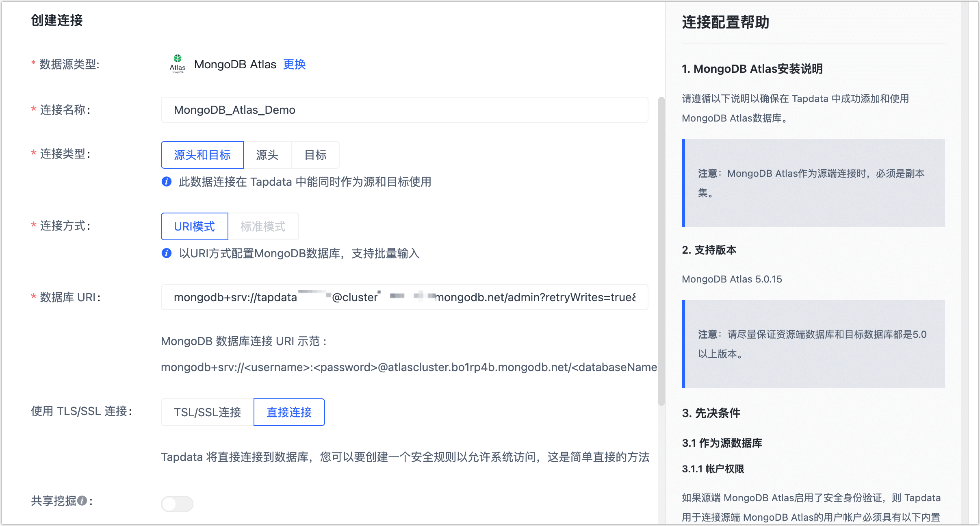This screenshot has height=526, width=980.
Task: Select 源头 as the connection type
Action: click(x=267, y=154)
